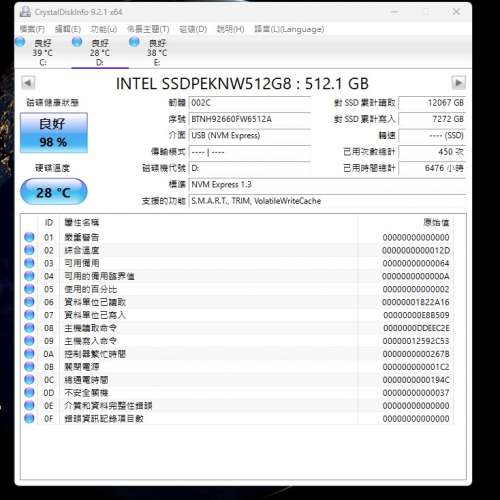
Task: Click the firmware field showing 002C
Action: (x=250, y=103)
